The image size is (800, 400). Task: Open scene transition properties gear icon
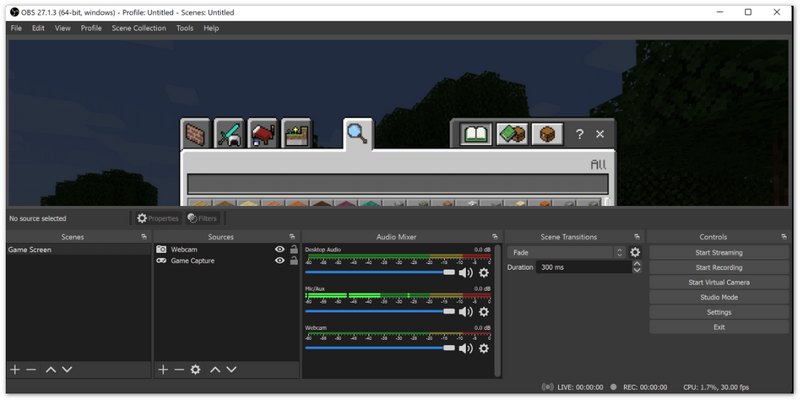tap(635, 253)
